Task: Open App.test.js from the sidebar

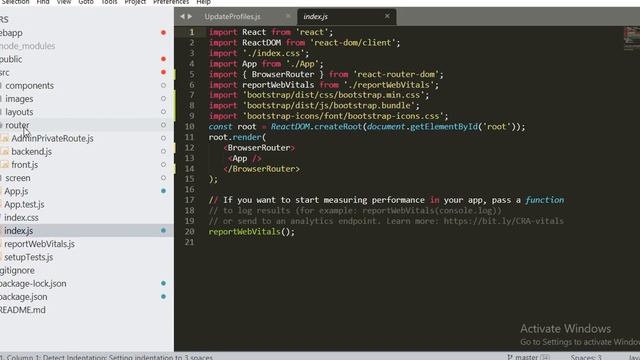Action: tap(24, 204)
